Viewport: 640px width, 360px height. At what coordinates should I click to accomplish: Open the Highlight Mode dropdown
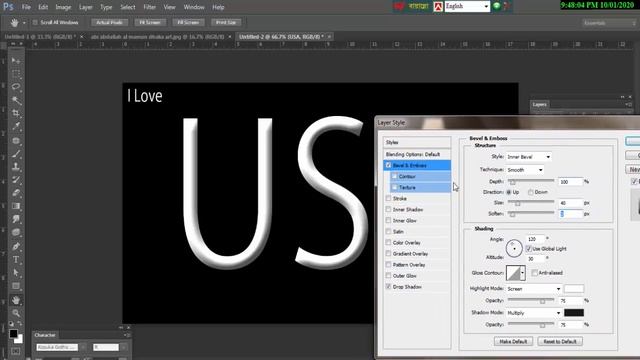pyautogui.click(x=534, y=289)
